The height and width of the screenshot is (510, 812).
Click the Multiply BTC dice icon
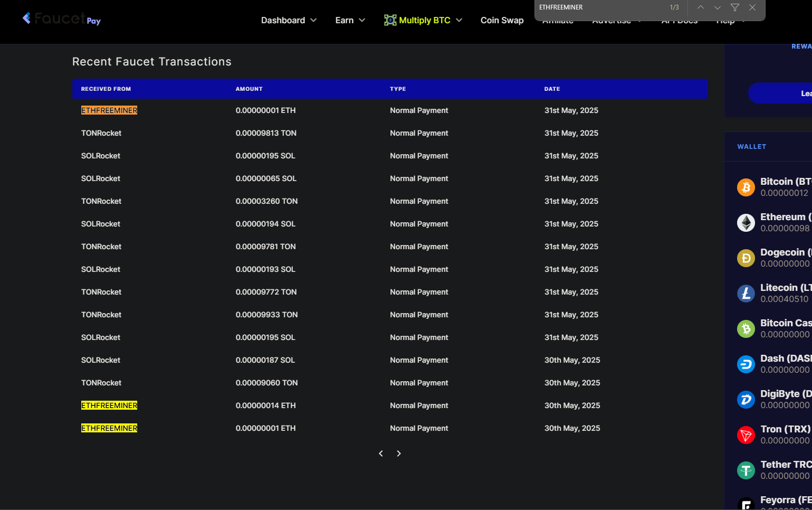tap(390, 20)
